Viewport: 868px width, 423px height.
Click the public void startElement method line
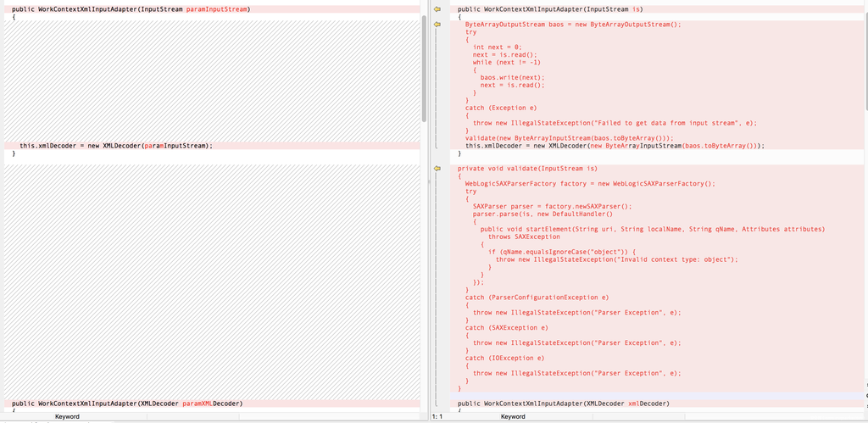pyautogui.click(x=653, y=229)
